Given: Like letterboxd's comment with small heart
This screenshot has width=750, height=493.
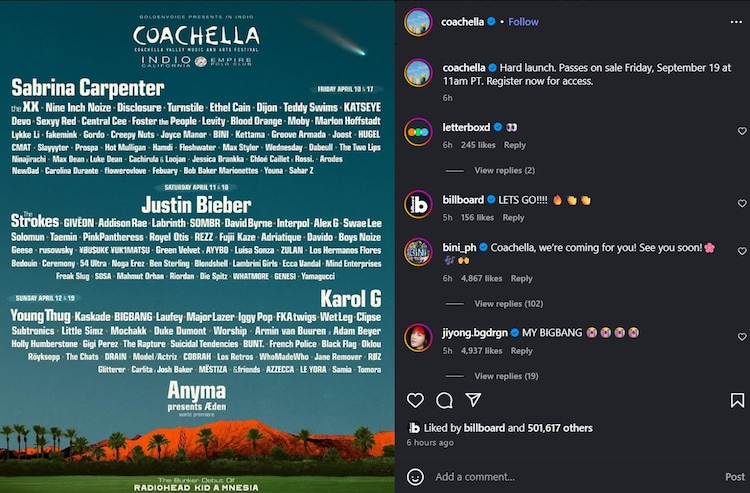Looking at the screenshot, I should [742, 131].
